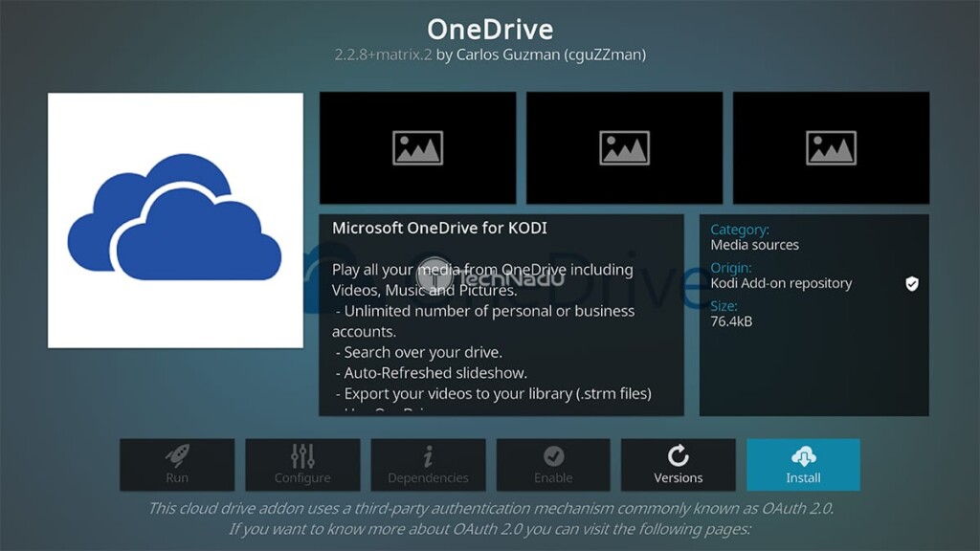Click the version text "2.2.8+matrix.2"

(383, 55)
